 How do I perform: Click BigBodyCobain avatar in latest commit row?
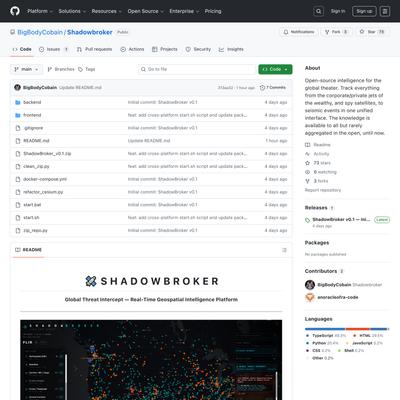(17, 88)
